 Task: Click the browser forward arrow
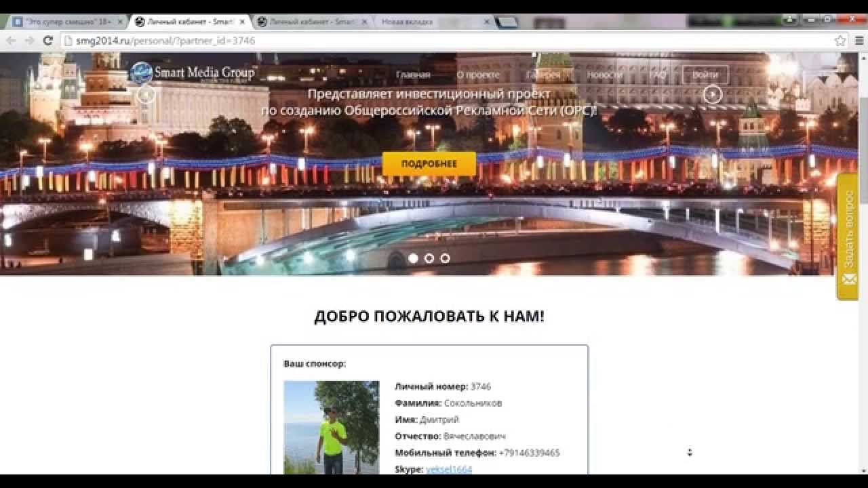29,41
